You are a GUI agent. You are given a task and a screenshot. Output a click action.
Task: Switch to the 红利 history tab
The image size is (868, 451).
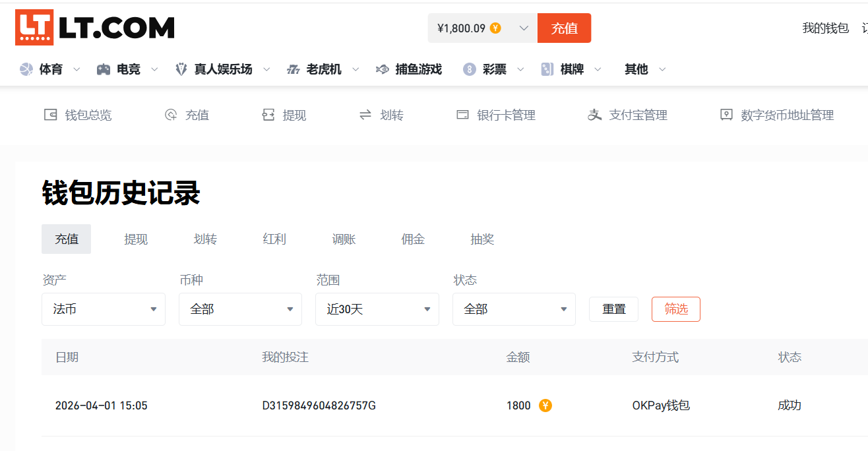(x=274, y=239)
